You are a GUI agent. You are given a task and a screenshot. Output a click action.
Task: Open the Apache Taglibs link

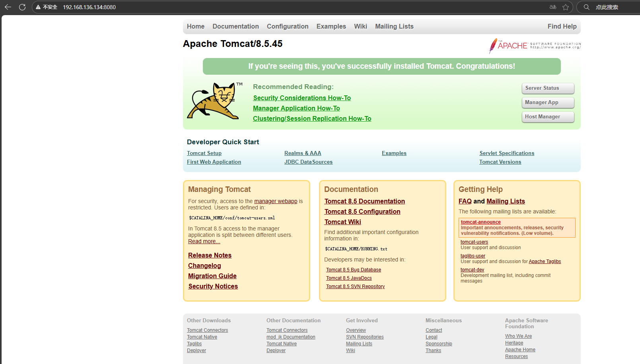coord(545,261)
